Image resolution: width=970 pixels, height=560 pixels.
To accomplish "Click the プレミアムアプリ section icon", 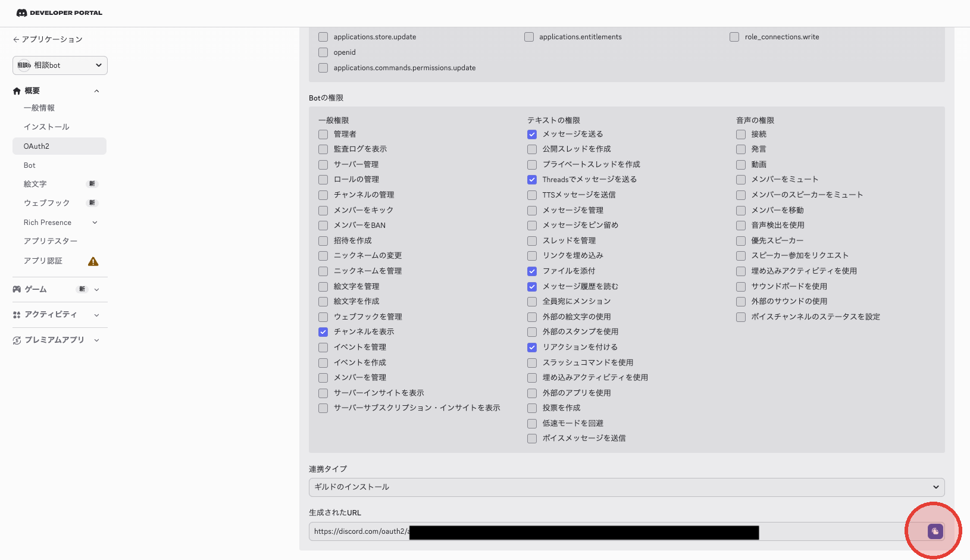I will click(17, 340).
